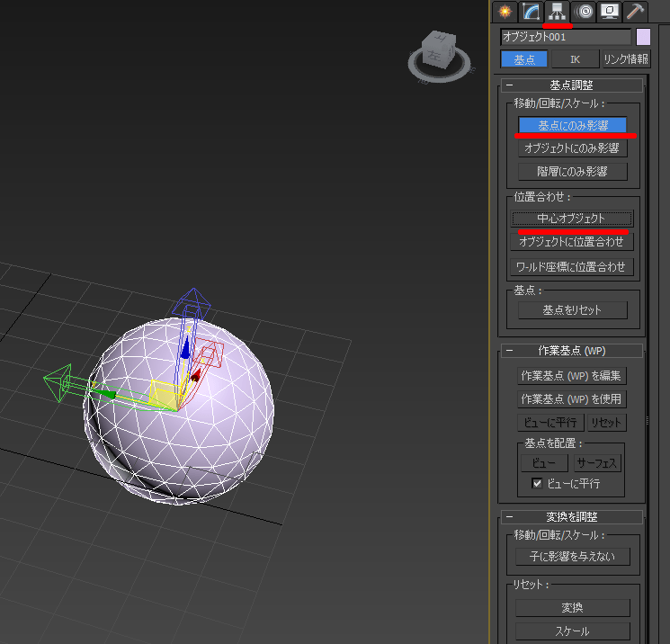Uncheck the ビューに平行 checkbox

point(537,484)
